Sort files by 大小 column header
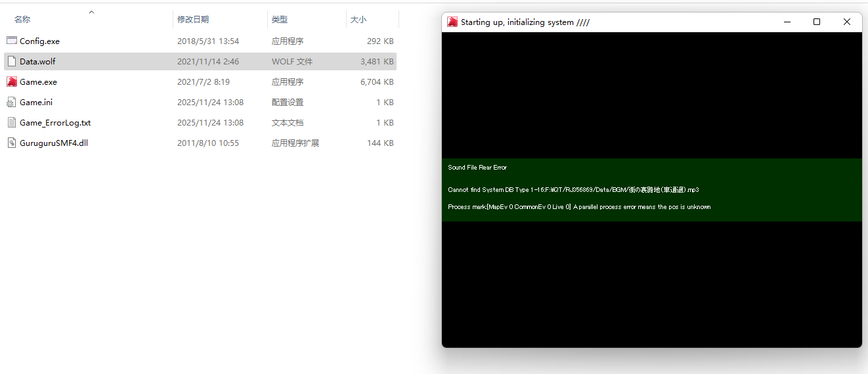This screenshot has width=868, height=374. tap(358, 20)
